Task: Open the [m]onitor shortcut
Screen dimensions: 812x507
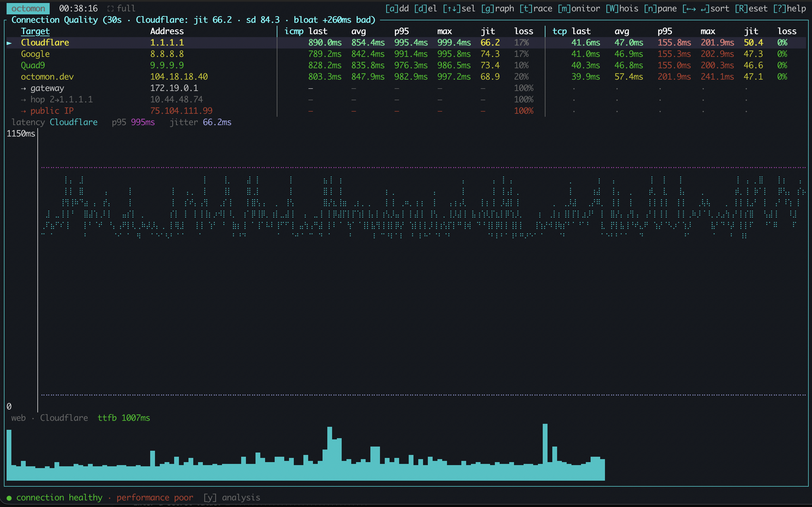Action: click(x=579, y=8)
